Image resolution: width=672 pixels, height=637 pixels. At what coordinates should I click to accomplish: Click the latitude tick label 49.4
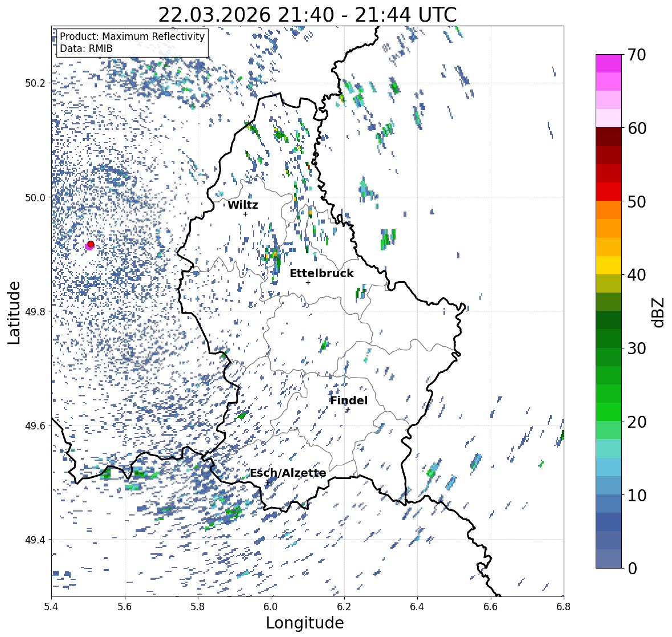[35, 540]
